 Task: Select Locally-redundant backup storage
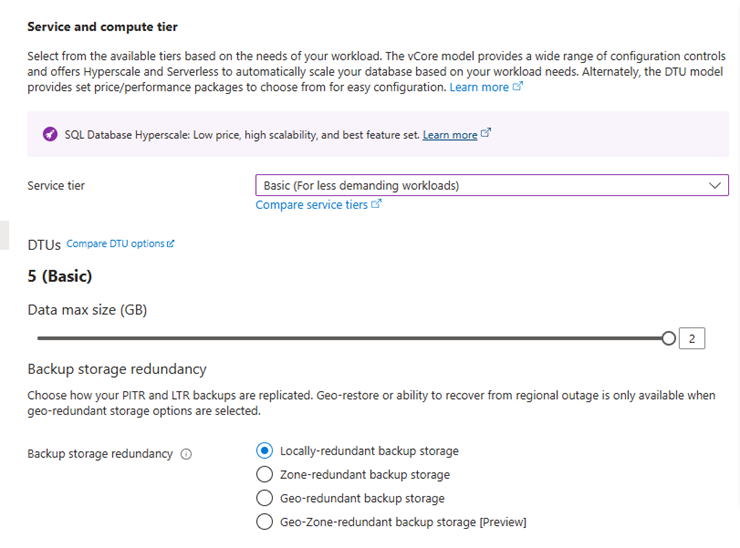[x=265, y=451]
